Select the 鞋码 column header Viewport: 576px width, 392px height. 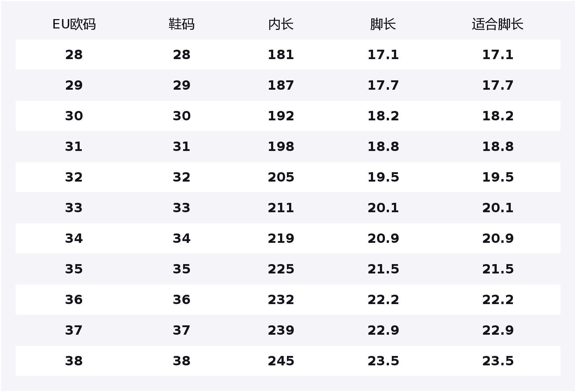(181, 24)
